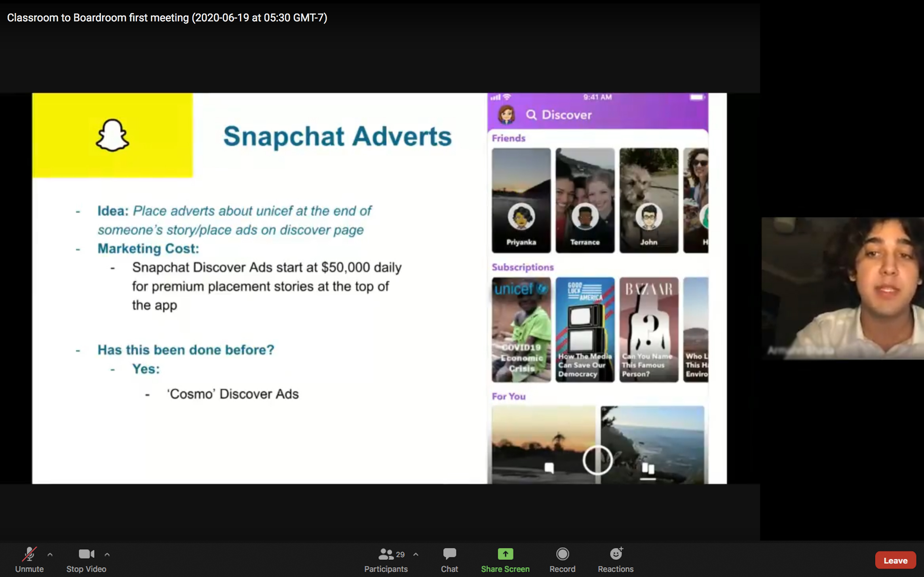
Task: Click the Stop Video camera icon
Action: coord(85,554)
